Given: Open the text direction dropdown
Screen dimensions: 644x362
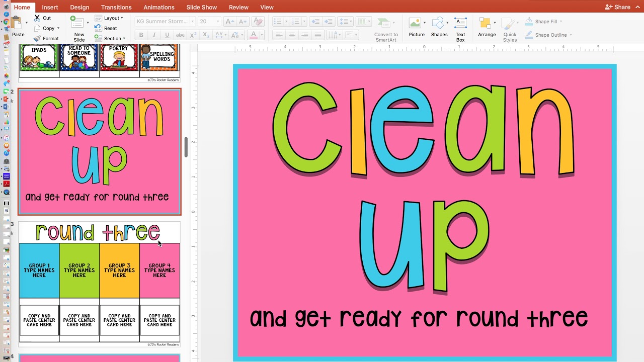Looking at the screenshot, I should (x=335, y=35).
